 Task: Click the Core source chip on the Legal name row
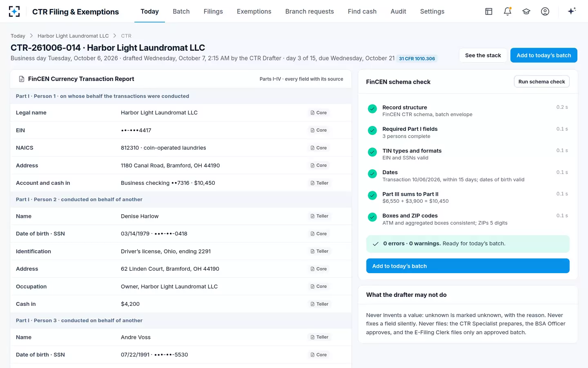pos(318,112)
